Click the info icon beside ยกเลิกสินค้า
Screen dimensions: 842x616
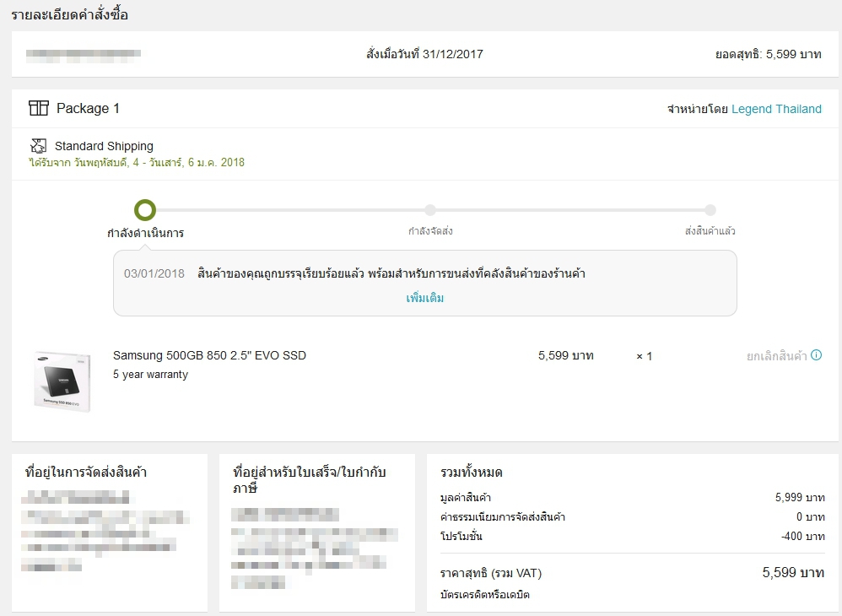[x=816, y=355]
